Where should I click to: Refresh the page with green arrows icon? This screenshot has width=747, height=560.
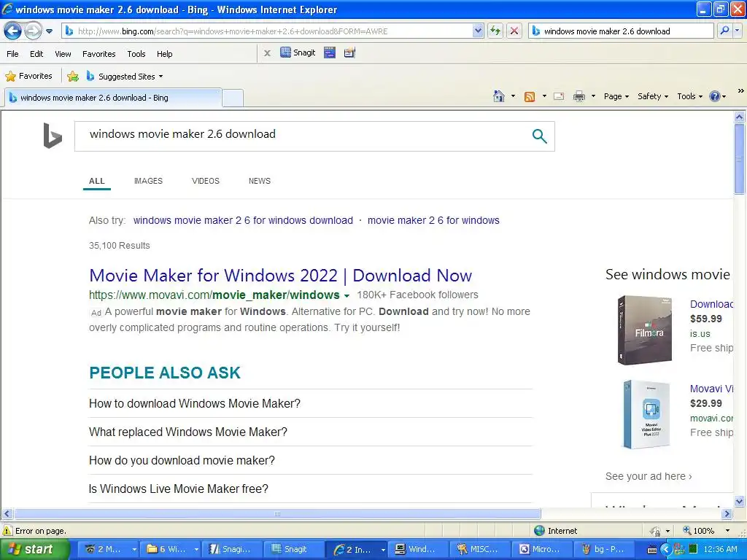click(x=495, y=31)
